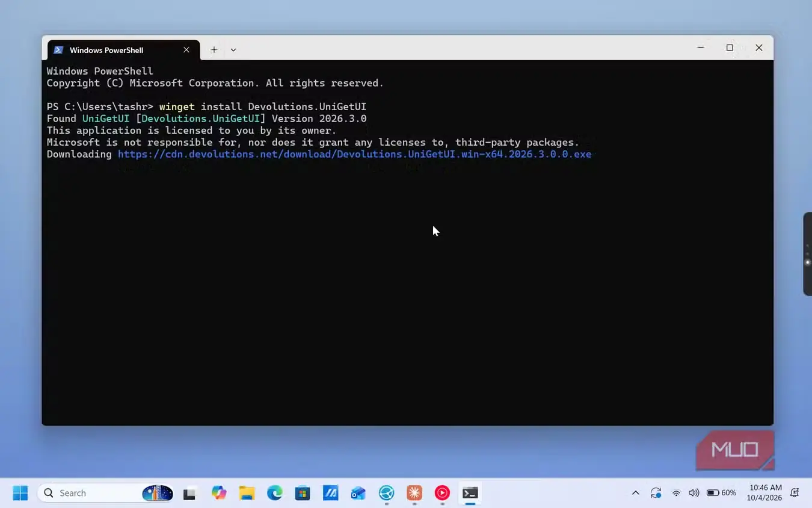Launch Copilot from the taskbar
The image size is (812, 508).
click(x=219, y=493)
